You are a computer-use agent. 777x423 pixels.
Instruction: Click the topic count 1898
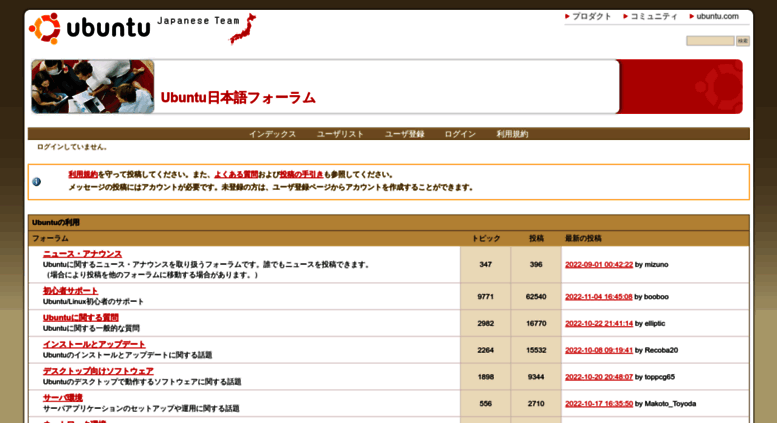coord(485,377)
